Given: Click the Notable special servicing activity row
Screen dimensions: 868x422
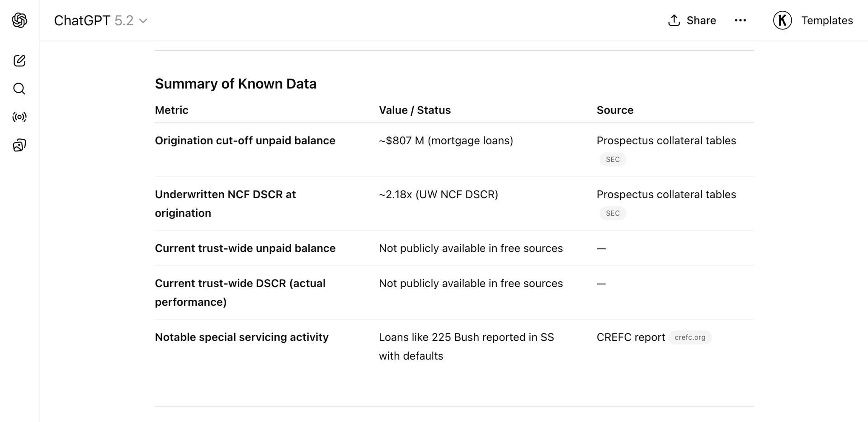Looking at the screenshot, I should coord(241,337).
